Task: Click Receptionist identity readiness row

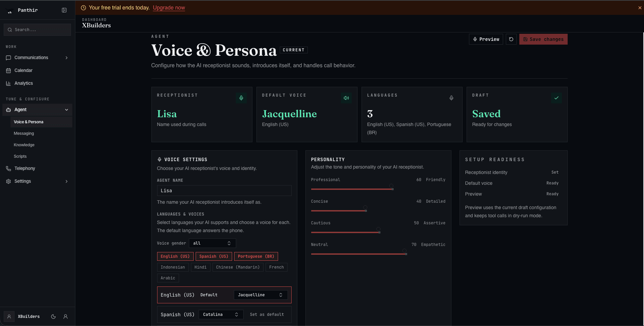Action: (512, 172)
